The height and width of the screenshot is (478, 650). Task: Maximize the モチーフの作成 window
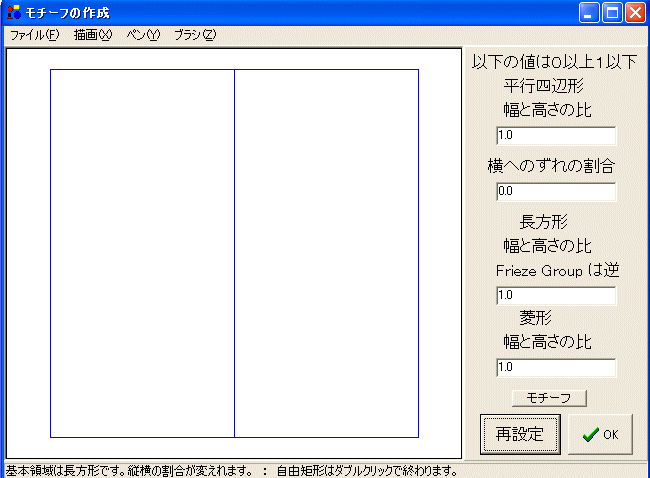pyautogui.click(x=612, y=12)
